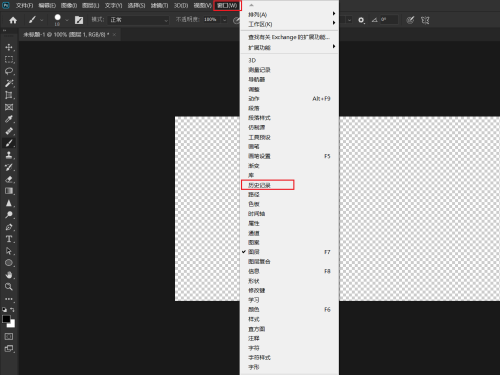Select the Gradient tool
500x375 pixels.
tap(9, 191)
